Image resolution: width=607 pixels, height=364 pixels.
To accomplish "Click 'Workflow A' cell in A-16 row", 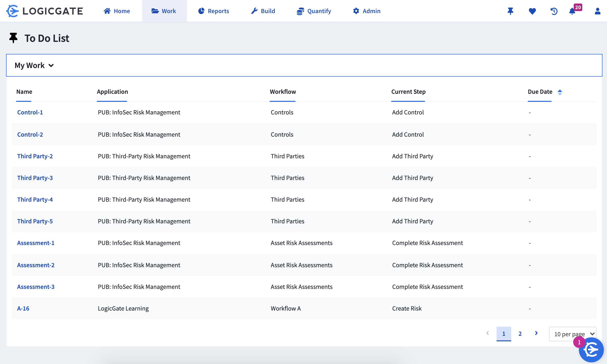I will (286, 309).
